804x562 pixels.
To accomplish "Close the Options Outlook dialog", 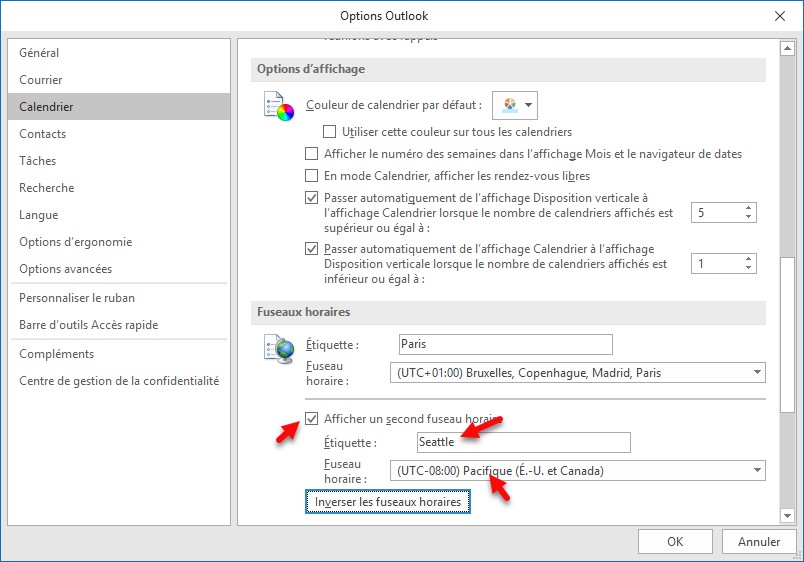I will pos(780,16).
